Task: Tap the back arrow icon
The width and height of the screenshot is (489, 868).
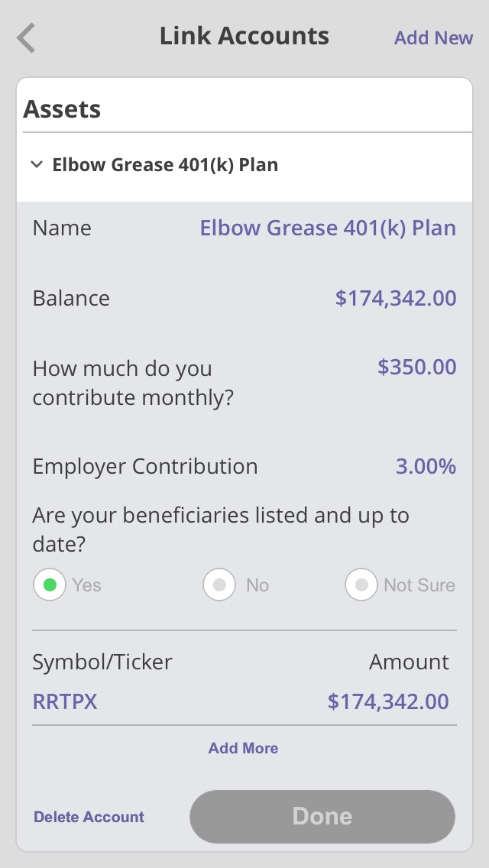Action: click(x=27, y=37)
